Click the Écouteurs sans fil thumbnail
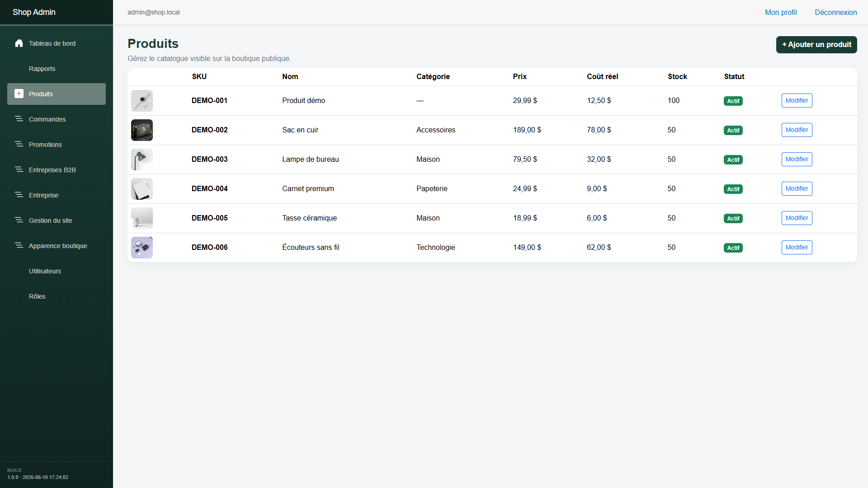The height and width of the screenshot is (488, 868). pyautogui.click(x=142, y=248)
